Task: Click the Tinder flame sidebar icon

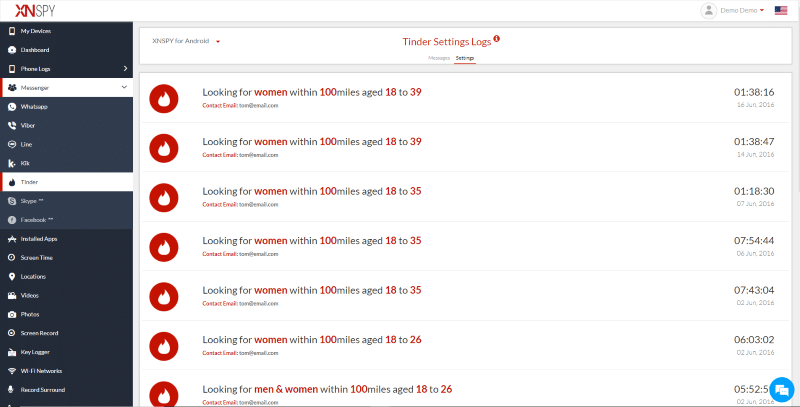Action: [x=12, y=182]
